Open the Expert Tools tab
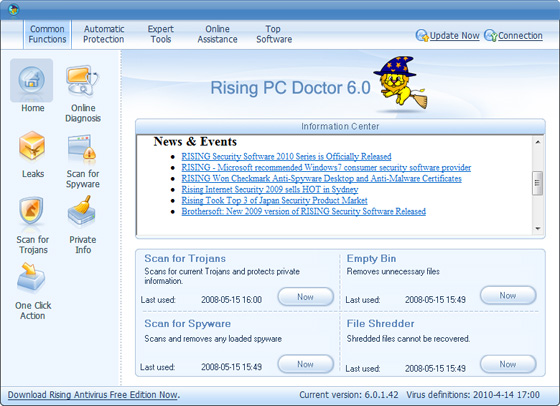This screenshot has width=560, height=406. 161,34
